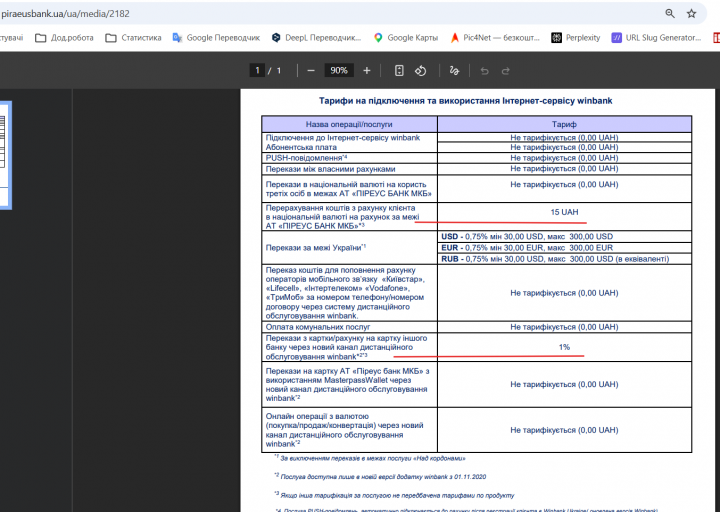Select the draw annotation tool
The width and height of the screenshot is (720, 512).
click(454, 71)
